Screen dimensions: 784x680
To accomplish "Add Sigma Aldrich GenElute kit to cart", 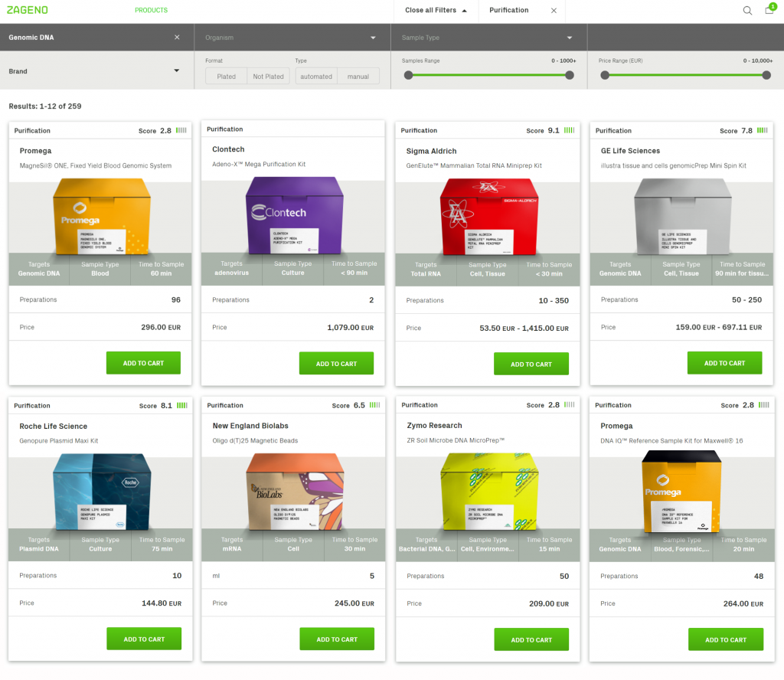I will pyautogui.click(x=531, y=364).
